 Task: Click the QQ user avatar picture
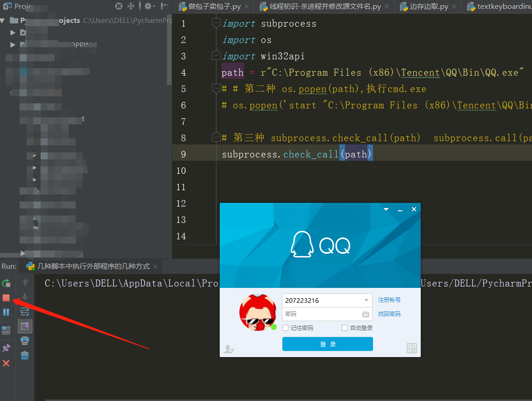pos(258,312)
